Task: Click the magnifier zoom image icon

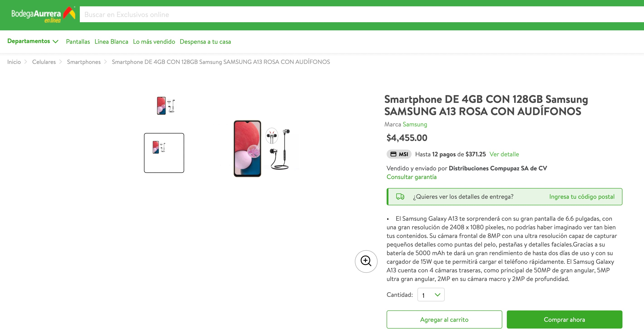Action: pyautogui.click(x=366, y=261)
